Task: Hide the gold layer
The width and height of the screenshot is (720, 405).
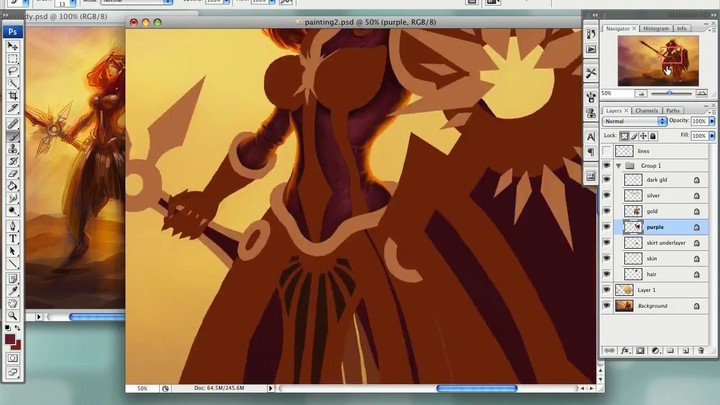Action: click(x=607, y=211)
